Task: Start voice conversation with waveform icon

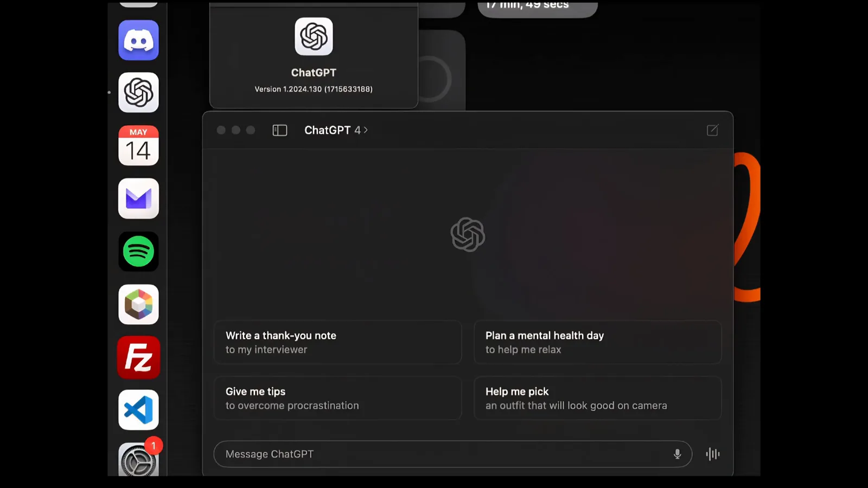Action: coord(713,454)
